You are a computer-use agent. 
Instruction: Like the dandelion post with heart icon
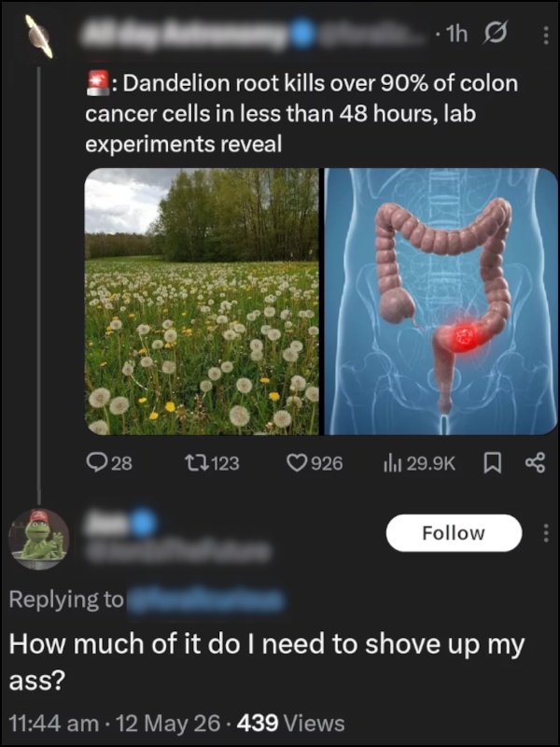[x=297, y=462]
